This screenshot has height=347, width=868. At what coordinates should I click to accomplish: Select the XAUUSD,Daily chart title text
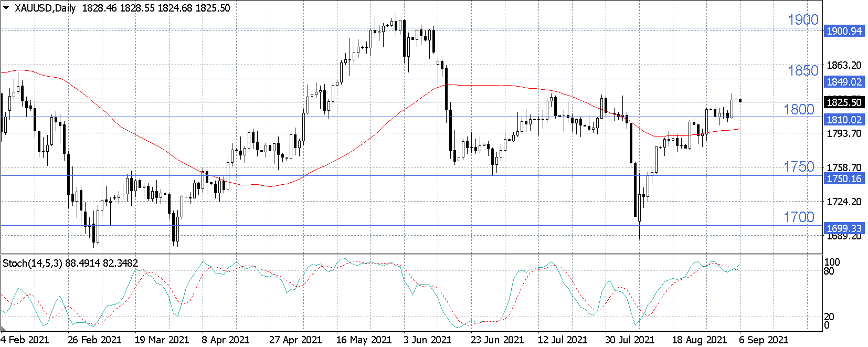45,8
